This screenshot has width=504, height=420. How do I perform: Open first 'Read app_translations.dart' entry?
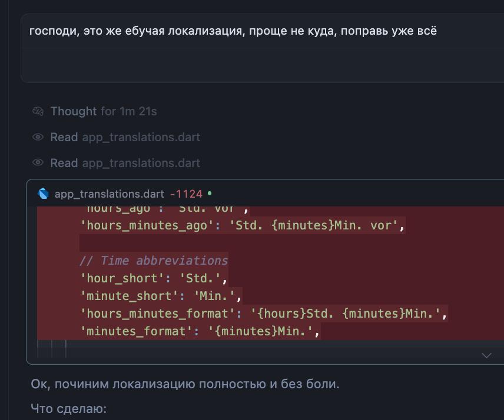[x=125, y=137]
